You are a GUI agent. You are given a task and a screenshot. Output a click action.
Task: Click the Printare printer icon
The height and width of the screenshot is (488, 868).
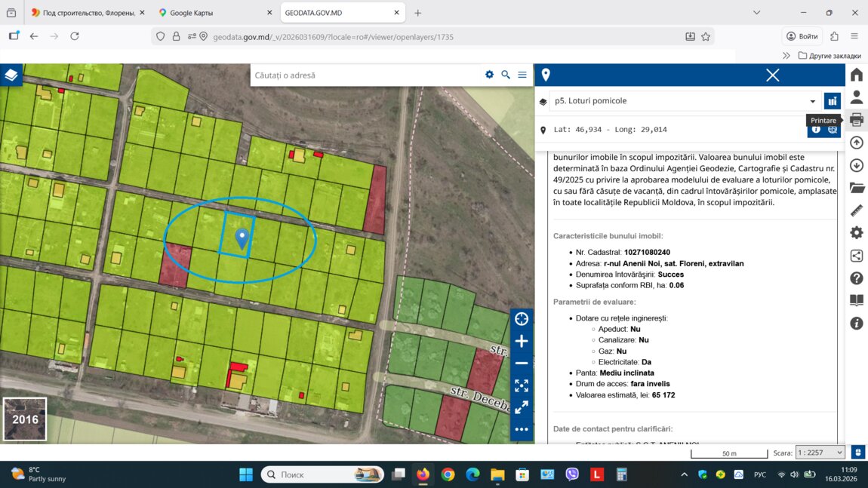pos(856,120)
